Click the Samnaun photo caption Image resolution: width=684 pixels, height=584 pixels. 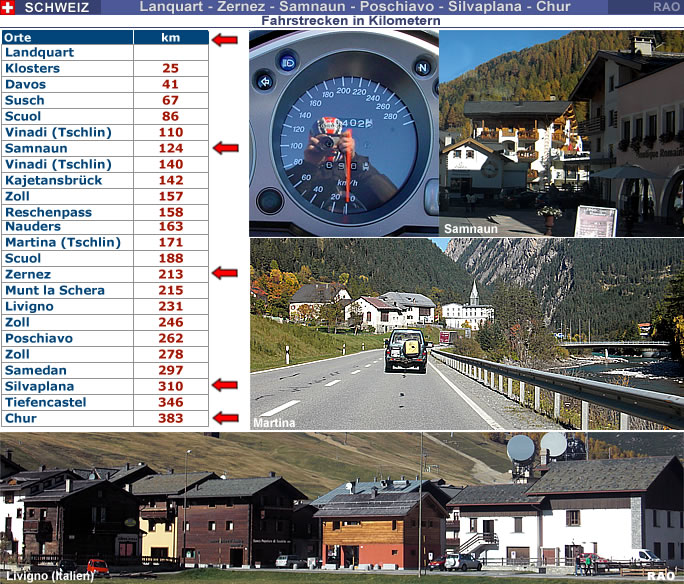471,229
